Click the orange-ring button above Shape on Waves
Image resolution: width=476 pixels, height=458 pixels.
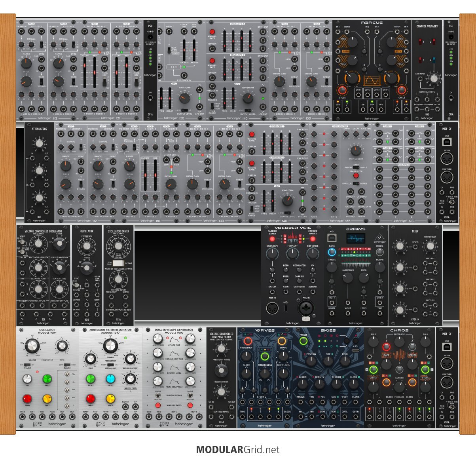click(x=282, y=341)
